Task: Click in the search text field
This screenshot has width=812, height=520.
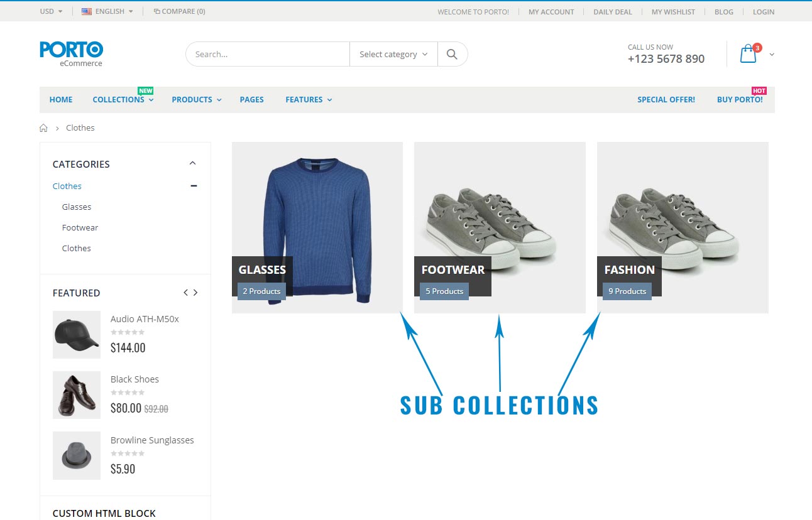Action: click(267, 54)
